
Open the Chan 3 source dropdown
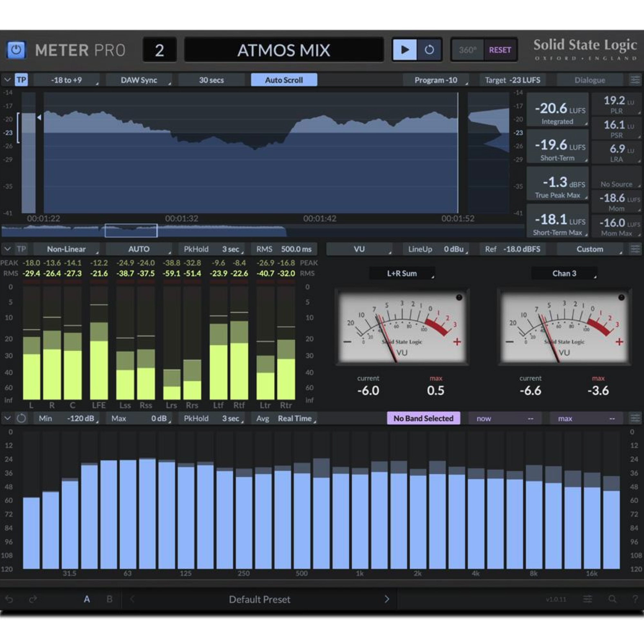tap(564, 273)
